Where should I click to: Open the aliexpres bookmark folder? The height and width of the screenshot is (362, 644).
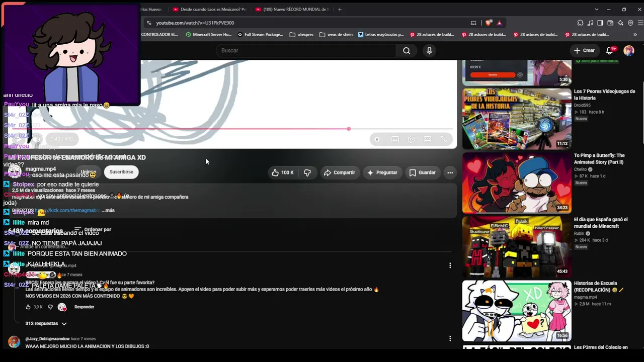(x=301, y=35)
